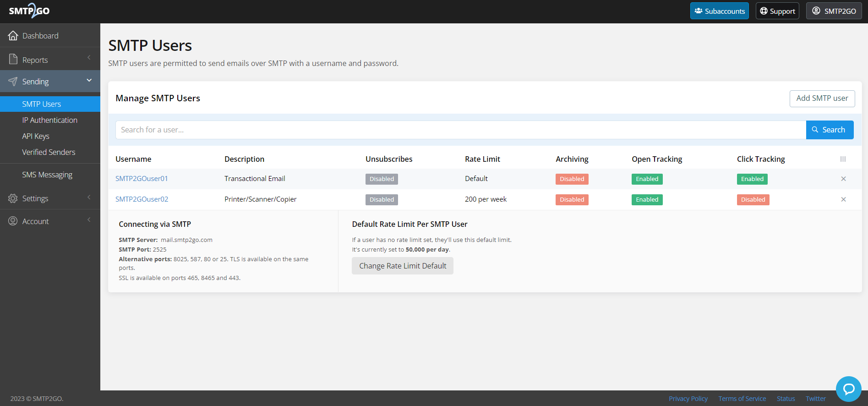Collapse the Sending menu chevron
868x406 pixels.
pos(89,80)
